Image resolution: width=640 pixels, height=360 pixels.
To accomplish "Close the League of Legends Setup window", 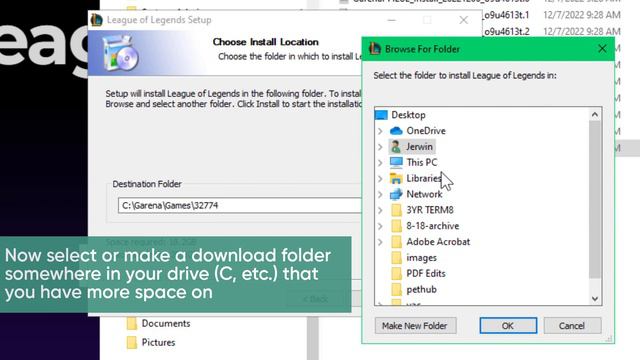I will pos(463,20).
